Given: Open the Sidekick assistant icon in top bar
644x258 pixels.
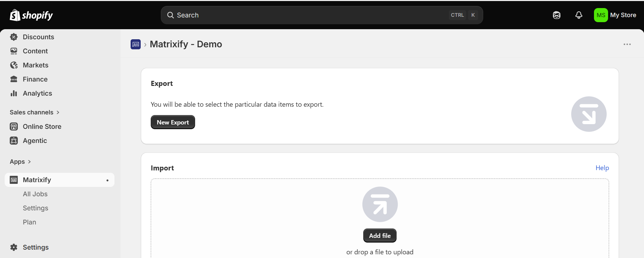Looking at the screenshot, I should coord(557,15).
